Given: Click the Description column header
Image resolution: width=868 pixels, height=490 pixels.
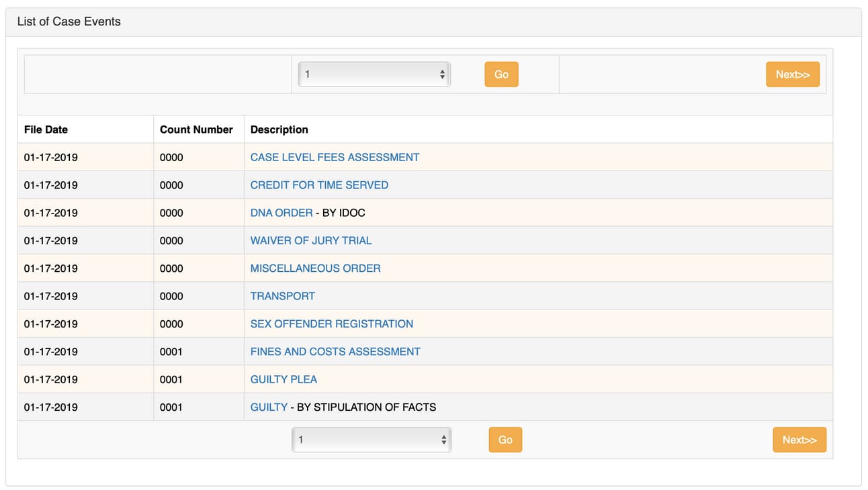Looking at the screenshot, I should click(x=279, y=130).
